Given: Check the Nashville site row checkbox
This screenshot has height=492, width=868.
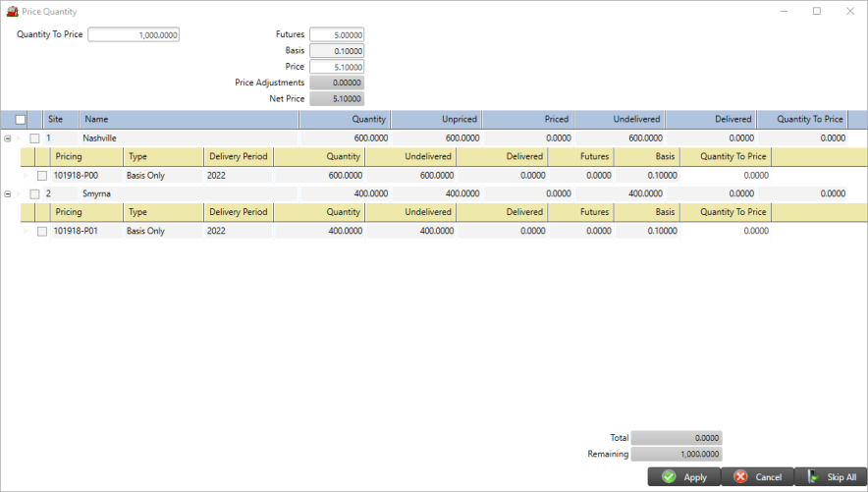Looking at the screenshot, I should click(x=34, y=138).
